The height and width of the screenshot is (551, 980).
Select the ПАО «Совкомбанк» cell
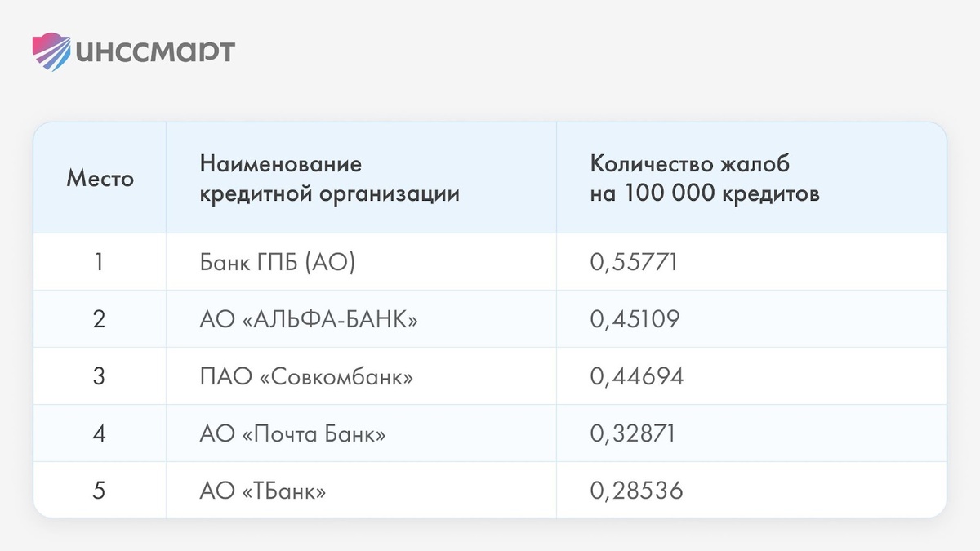pyautogui.click(x=306, y=376)
